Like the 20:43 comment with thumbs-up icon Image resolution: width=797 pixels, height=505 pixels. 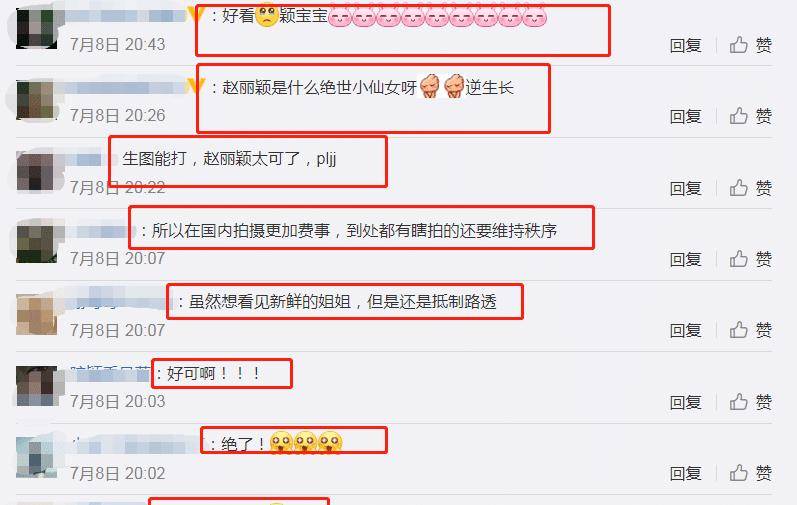coord(739,45)
